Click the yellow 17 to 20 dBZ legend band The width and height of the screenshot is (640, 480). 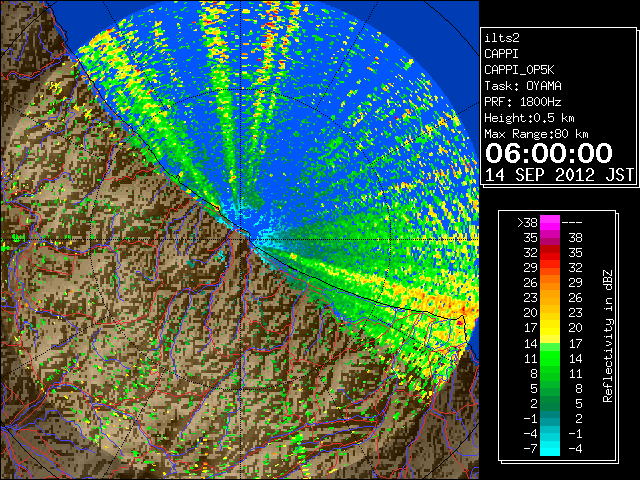(549, 328)
